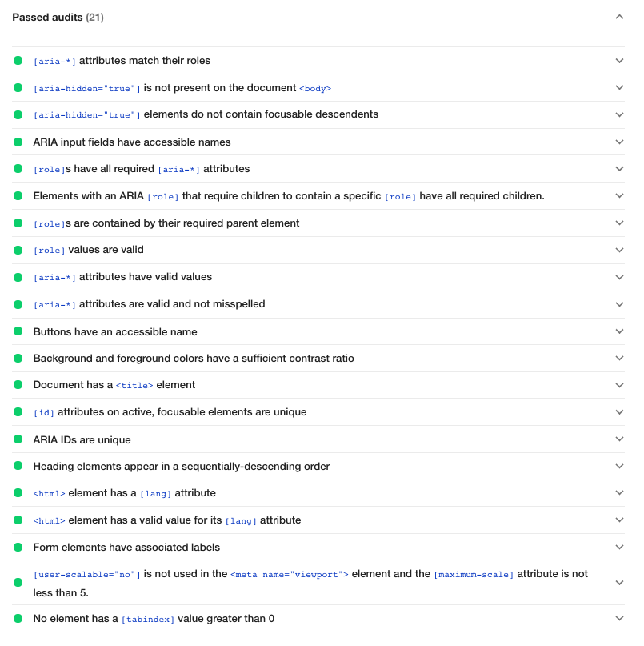Click the pass icon for ARIA IDs are unique

[x=18, y=439]
